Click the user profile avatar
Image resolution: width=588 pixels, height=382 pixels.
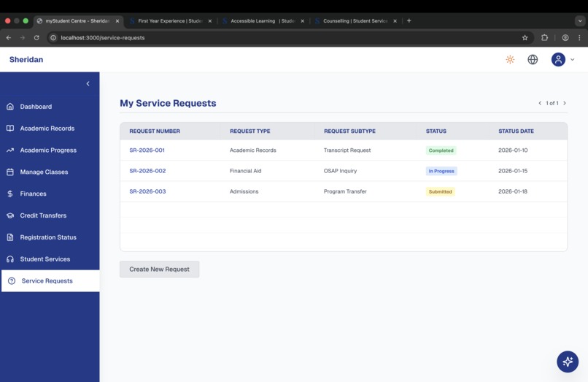[x=558, y=59]
